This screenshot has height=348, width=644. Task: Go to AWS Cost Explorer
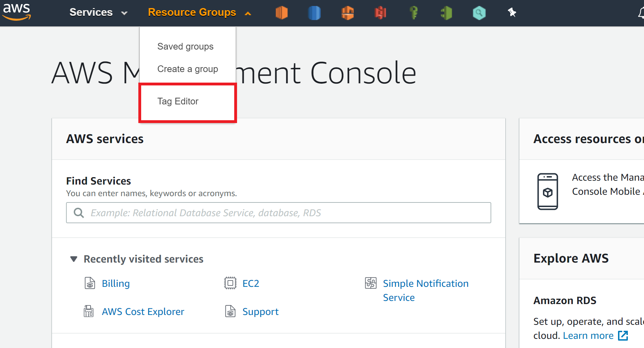143,311
